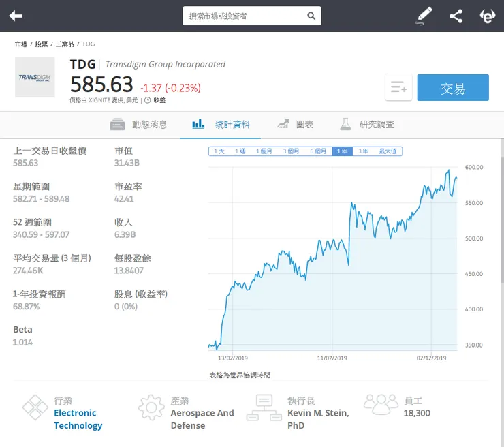The image size is (504, 447).
Task: Click the Beta value 1.014
Action: [x=22, y=342]
